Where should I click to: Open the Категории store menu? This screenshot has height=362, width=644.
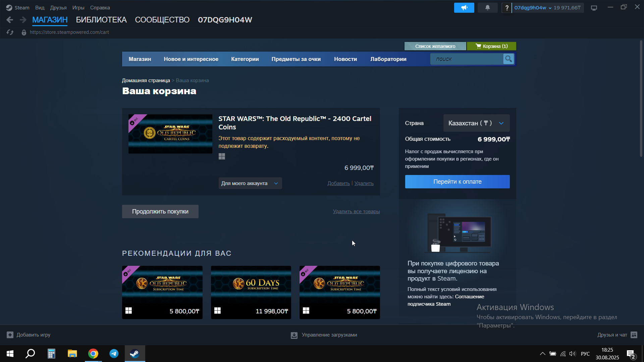[245, 59]
